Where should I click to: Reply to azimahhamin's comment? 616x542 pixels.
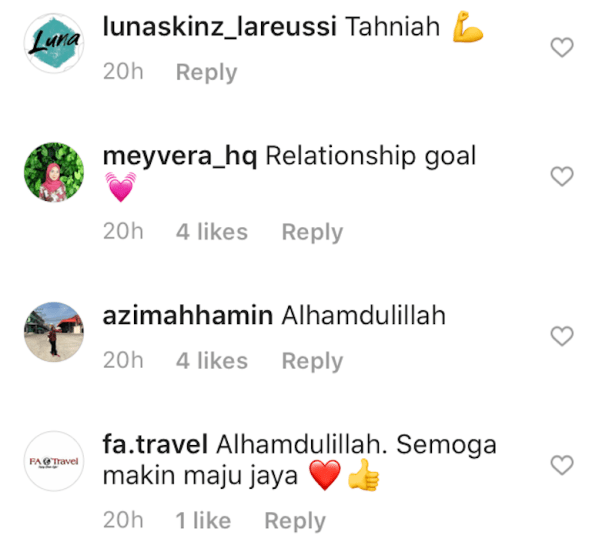tap(312, 361)
